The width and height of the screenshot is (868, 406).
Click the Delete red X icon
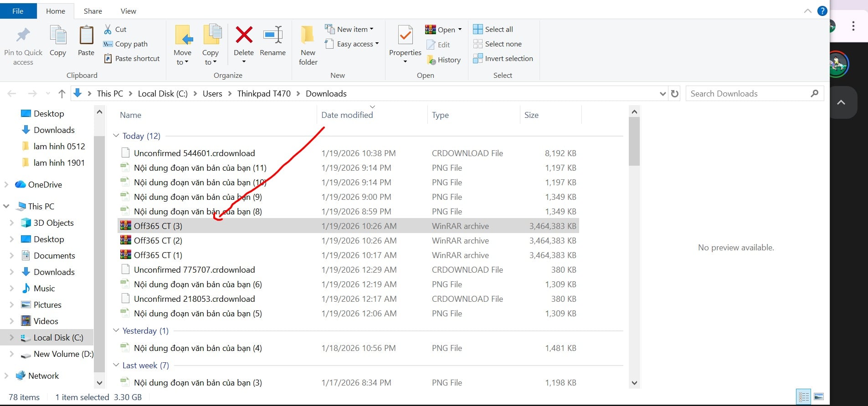[x=244, y=35]
